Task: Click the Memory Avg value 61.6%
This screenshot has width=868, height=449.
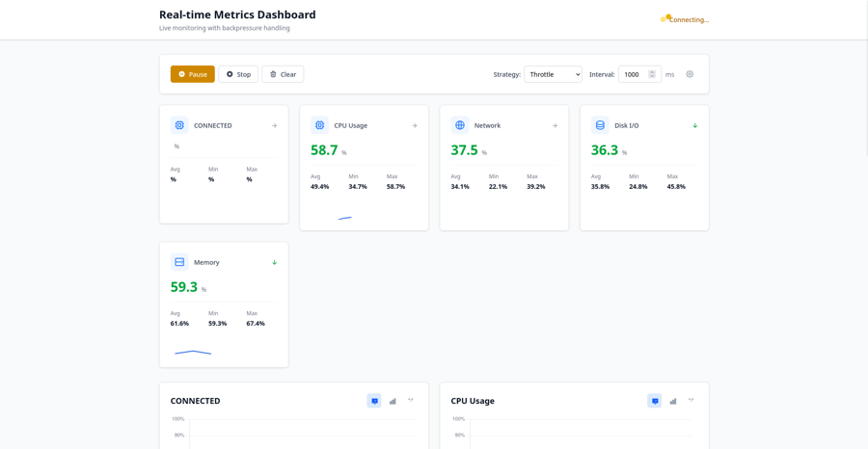Action: [179, 324]
